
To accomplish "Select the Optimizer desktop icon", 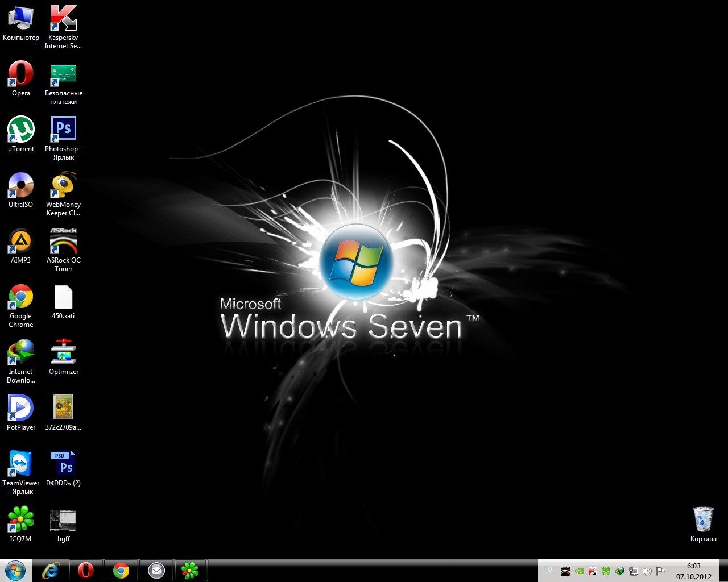I will pyautogui.click(x=63, y=357).
